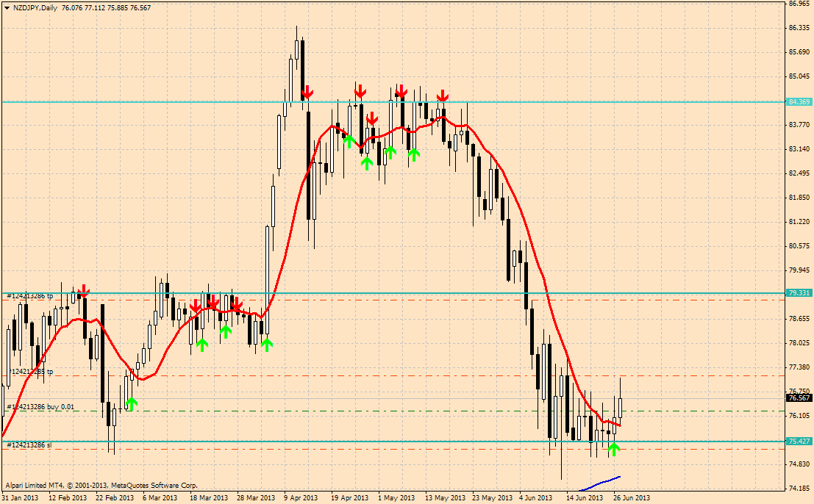Click the 28 Mar 2013 date label
Screen dimensions: 814x504
point(256,498)
